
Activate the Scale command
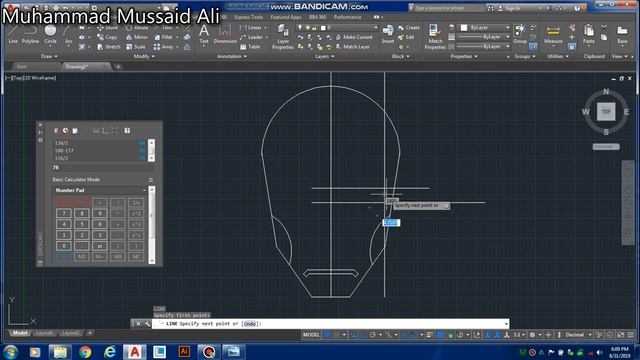click(136, 47)
